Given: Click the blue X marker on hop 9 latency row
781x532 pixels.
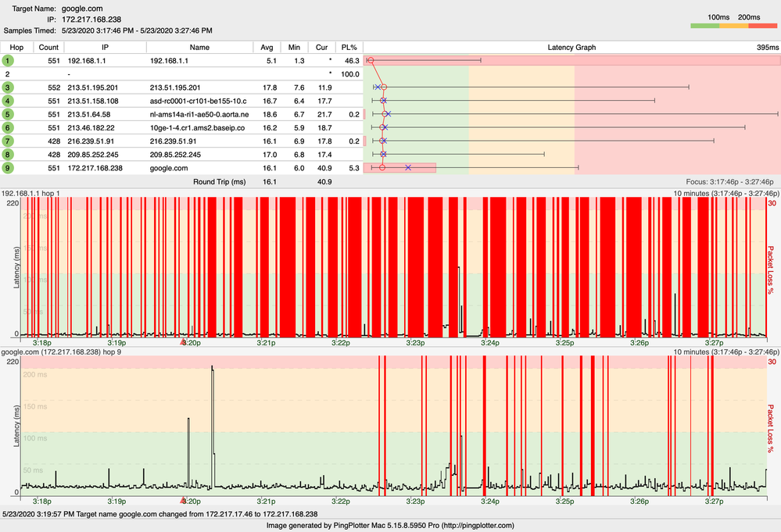Looking at the screenshot, I should point(408,167).
